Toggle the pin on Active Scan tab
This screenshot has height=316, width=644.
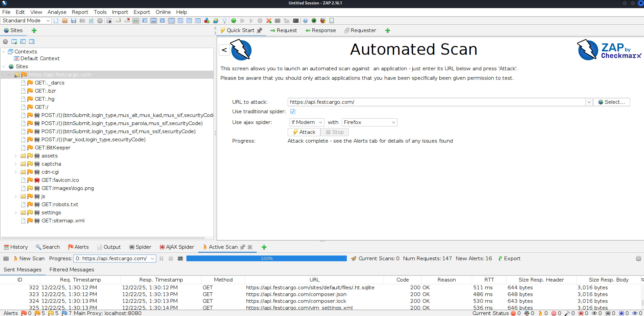pos(242,247)
